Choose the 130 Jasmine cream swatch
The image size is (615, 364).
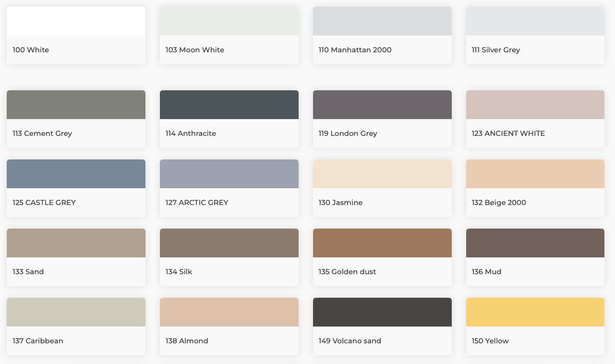pyautogui.click(x=382, y=174)
